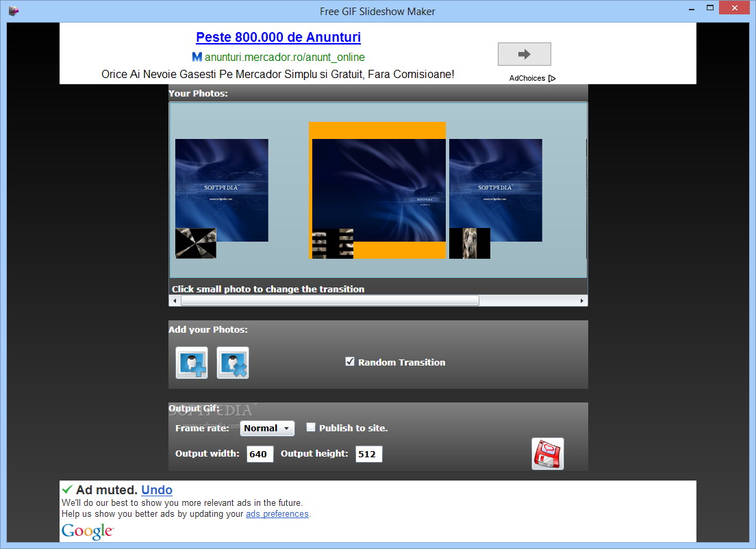Screen dimensions: 756x549
Task: Click the Output width field
Action: 260,454
